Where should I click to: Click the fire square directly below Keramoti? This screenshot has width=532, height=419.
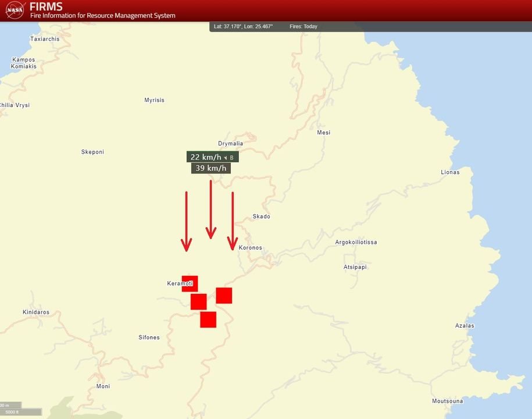(x=198, y=301)
